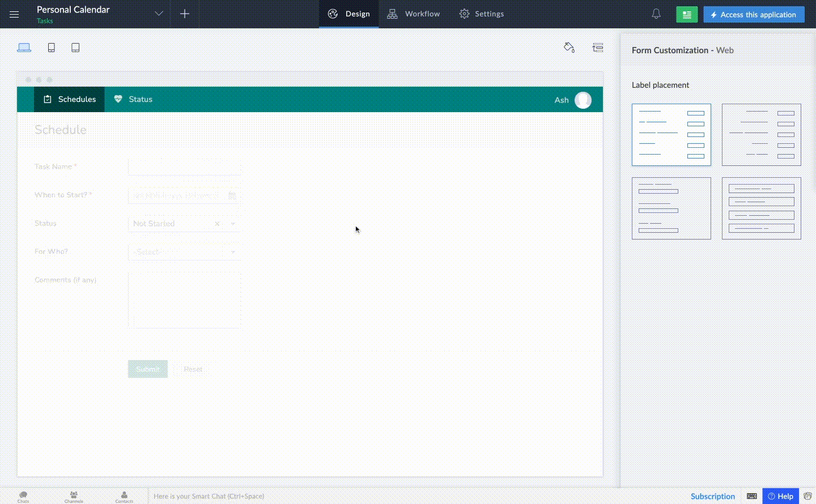Click Access this application button
This screenshot has width=816, height=504.
click(754, 15)
